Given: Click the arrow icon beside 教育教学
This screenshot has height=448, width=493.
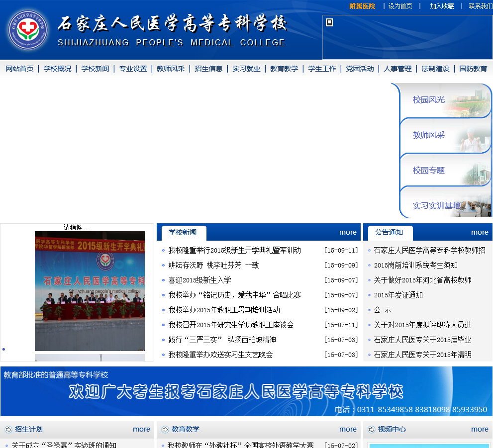Looking at the screenshot, I should point(165,430).
